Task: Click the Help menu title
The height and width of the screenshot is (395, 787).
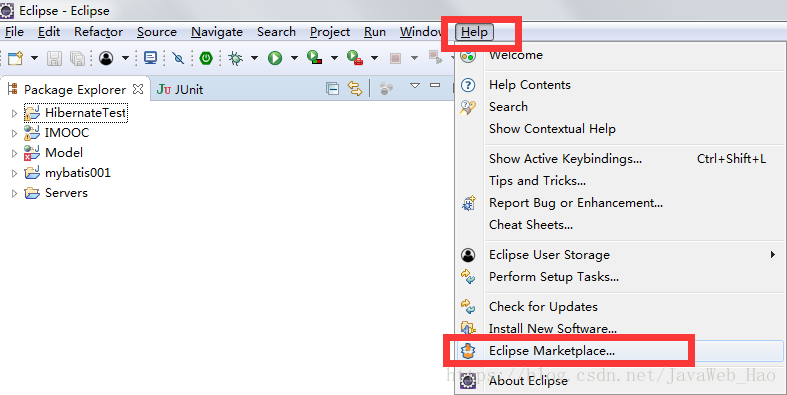Action: [x=474, y=32]
